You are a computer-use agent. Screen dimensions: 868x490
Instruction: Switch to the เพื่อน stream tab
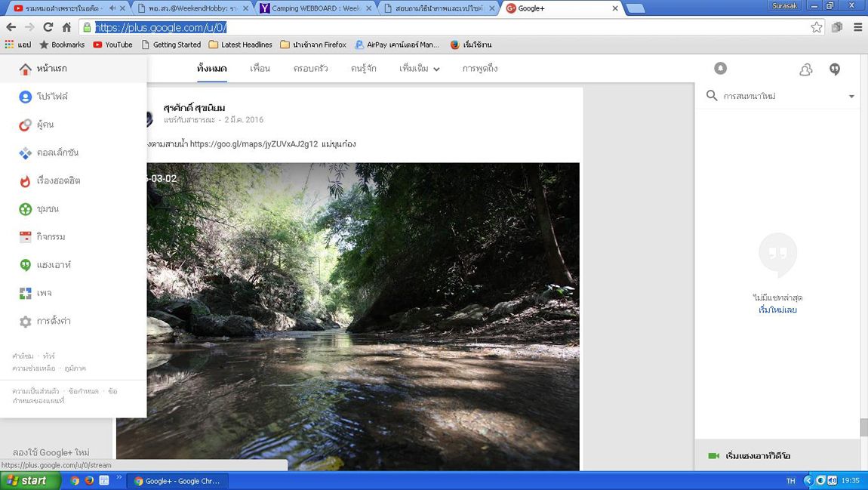point(260,69)
